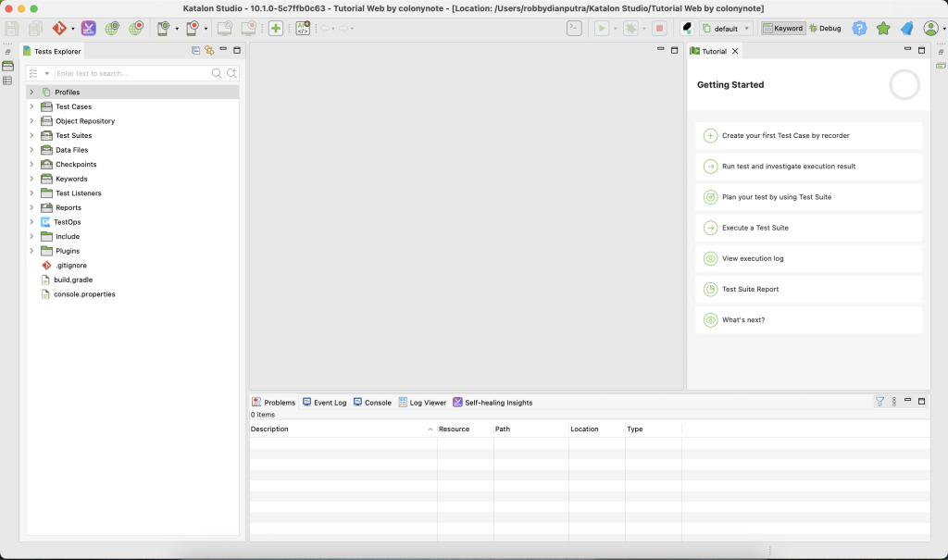Switch to the Keyword perspective
This screenshot has width=948, height=560.
click(782, 29)
